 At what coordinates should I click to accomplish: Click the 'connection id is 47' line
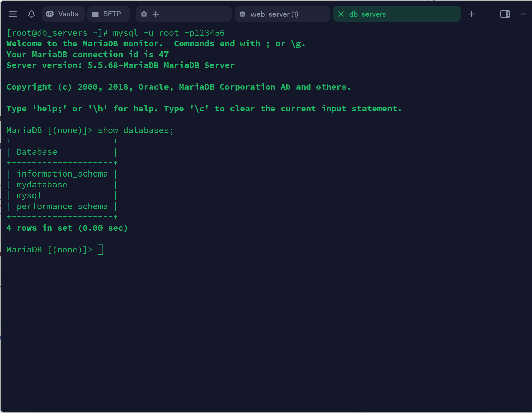(88, 55)
